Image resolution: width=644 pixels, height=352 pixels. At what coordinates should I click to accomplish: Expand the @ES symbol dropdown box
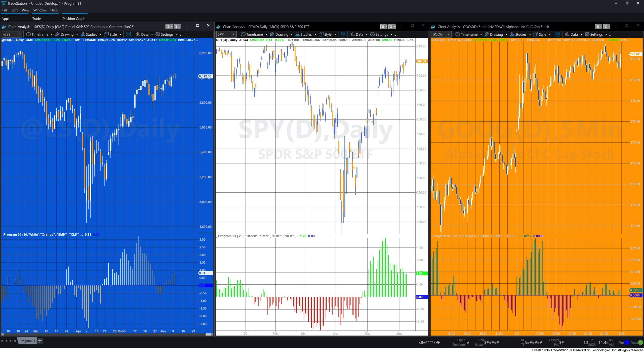19,34
